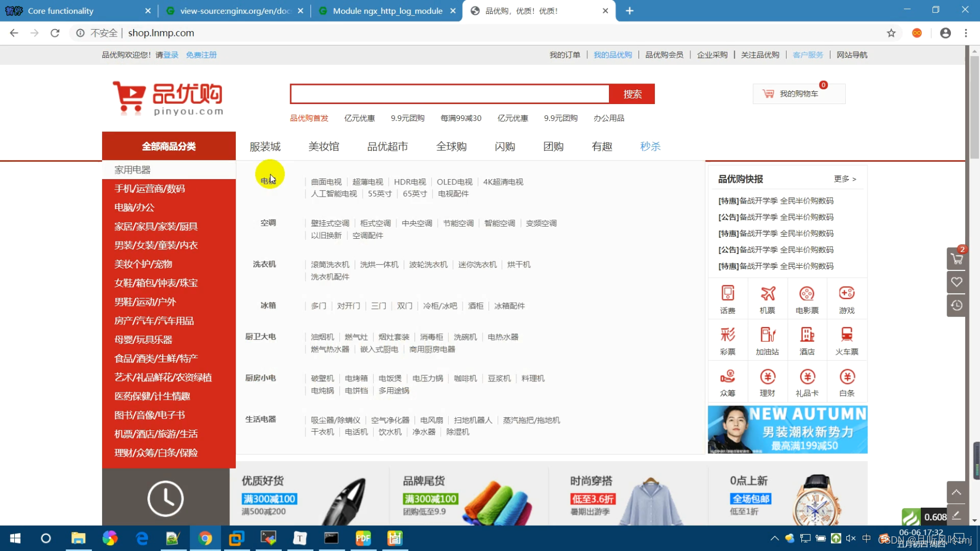Click the bookmark star in the address bar
Viewport: 980px width, 551px height.
pos(891,33)
